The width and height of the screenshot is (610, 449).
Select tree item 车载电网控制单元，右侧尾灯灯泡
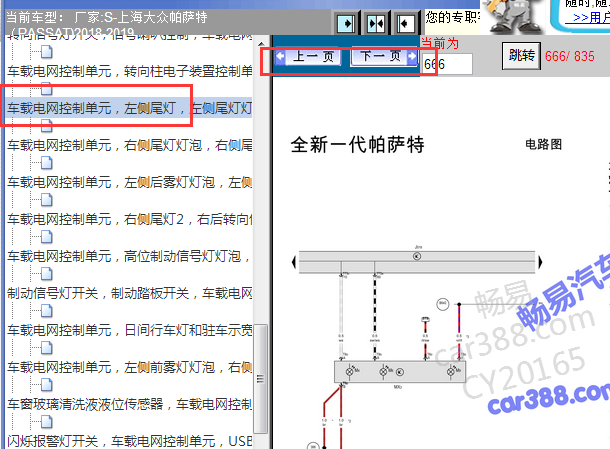[130, 145]
